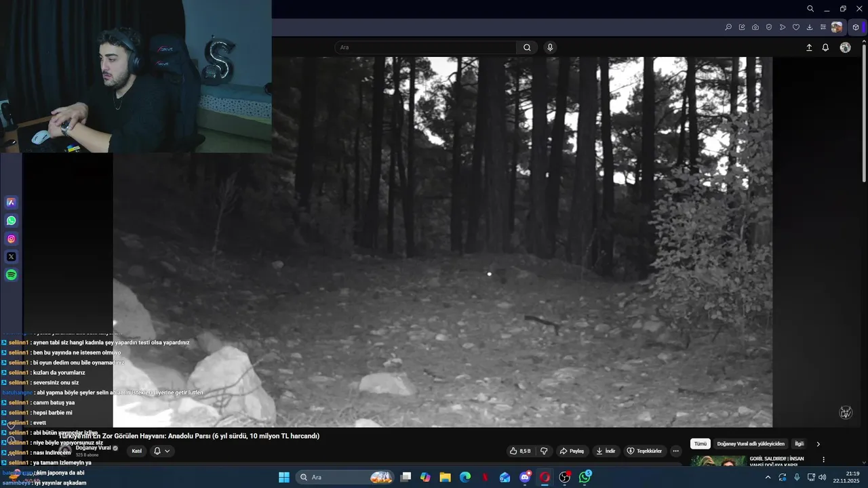Select the Doğanay Vural adlı yükleyiciden chip
This screenshot has height=488, width=868.
(751, 444)
